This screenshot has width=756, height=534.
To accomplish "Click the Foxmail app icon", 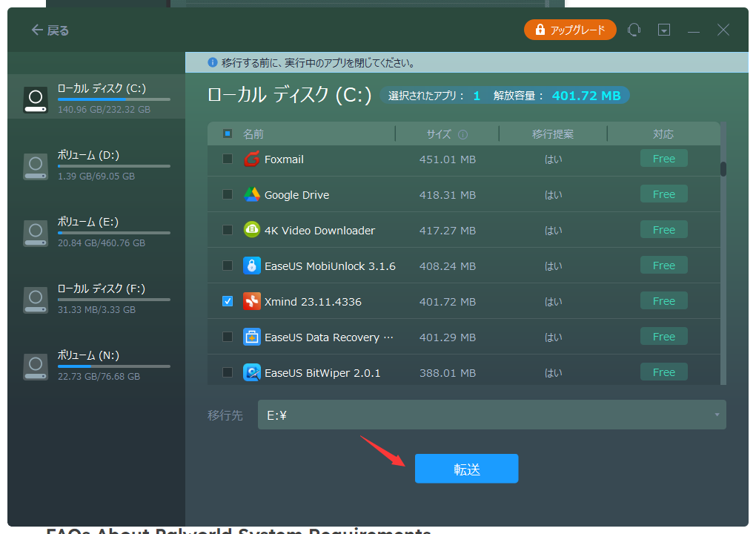I will (x=252, y=159).
